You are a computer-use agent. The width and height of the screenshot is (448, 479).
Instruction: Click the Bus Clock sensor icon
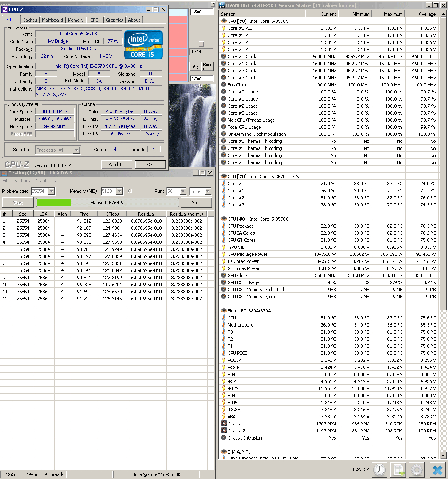[224, 85]
